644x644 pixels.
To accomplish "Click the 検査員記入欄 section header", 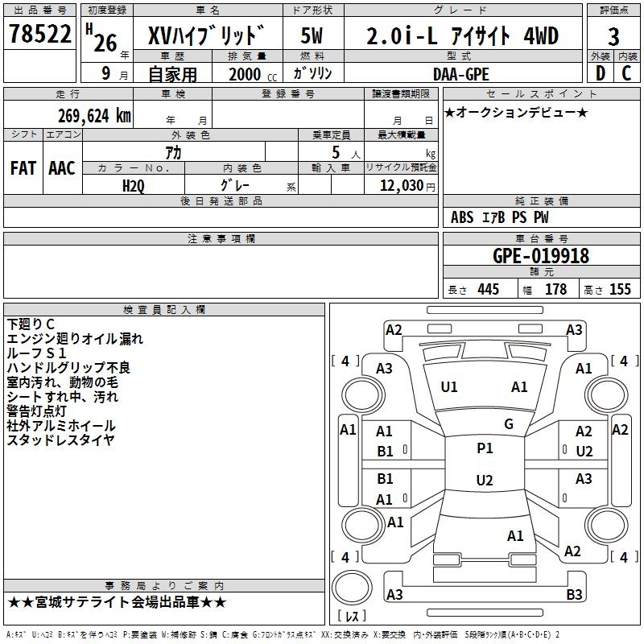I will (164, 310).
